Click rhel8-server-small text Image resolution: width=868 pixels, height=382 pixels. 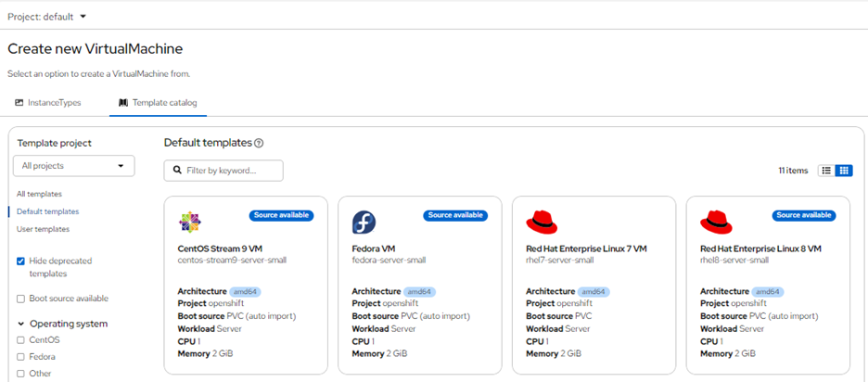(734, 260)
